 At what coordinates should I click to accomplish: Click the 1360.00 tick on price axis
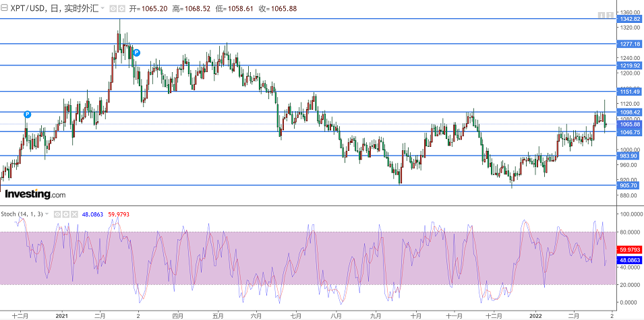630,12
